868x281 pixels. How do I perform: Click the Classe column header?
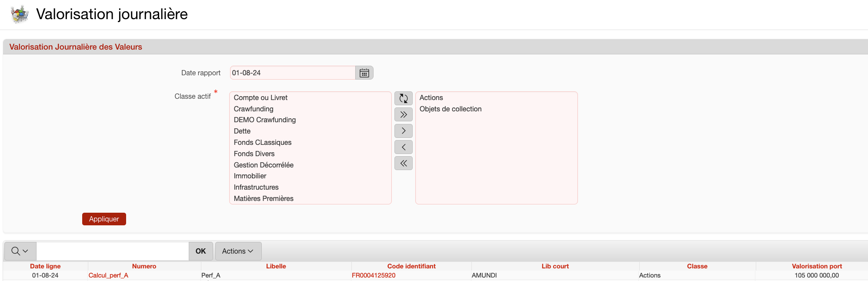(x=697, y=266)
